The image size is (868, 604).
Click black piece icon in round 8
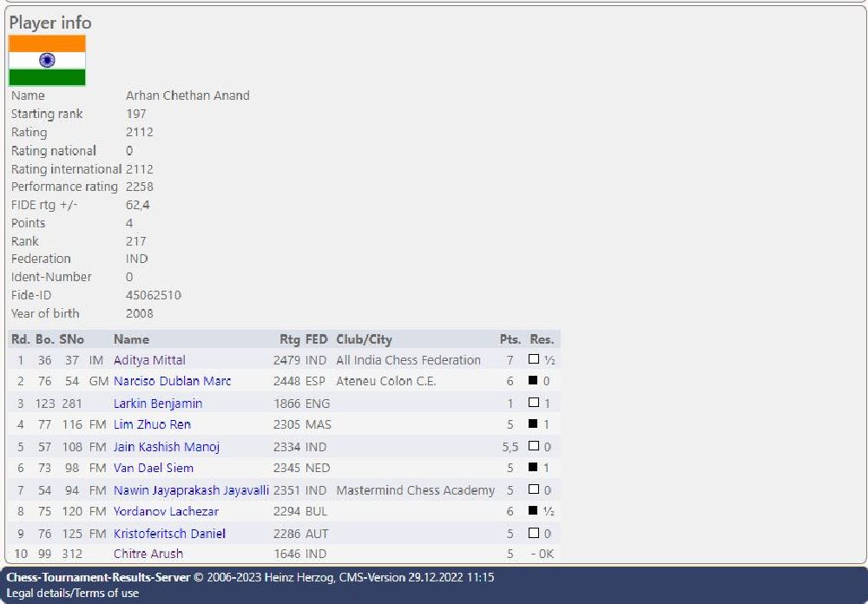534,511
